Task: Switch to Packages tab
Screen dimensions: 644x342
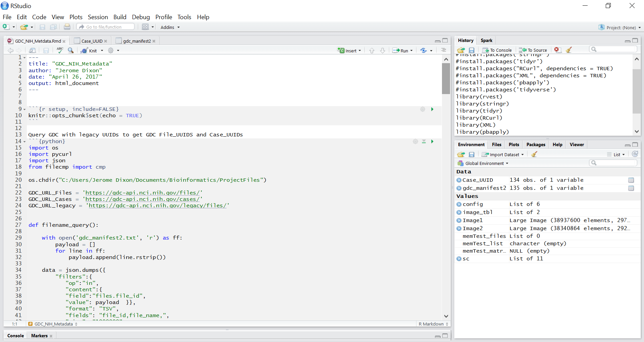Action: (x=536, y=144)
